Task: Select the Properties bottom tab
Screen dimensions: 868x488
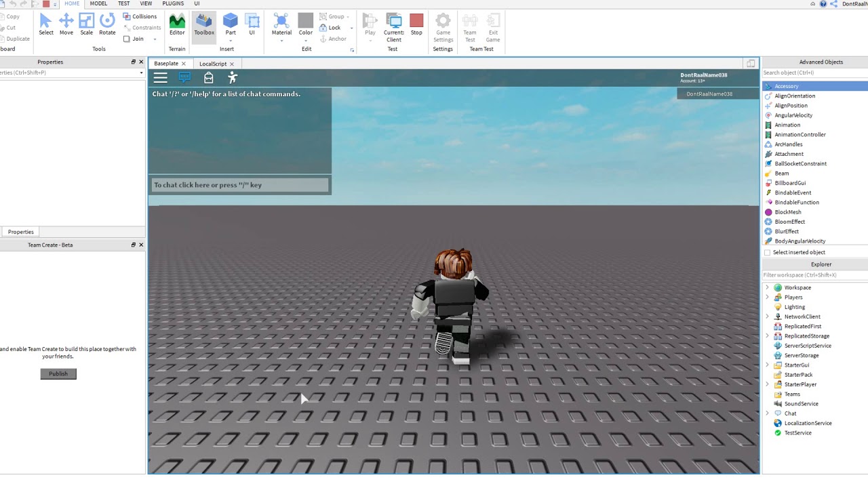Action: tap(20, 232)
